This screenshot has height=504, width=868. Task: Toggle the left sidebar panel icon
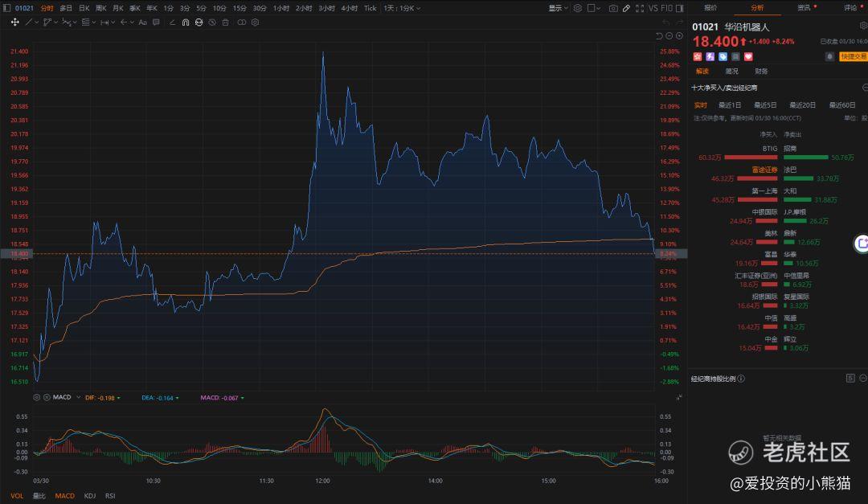(6, 8)
